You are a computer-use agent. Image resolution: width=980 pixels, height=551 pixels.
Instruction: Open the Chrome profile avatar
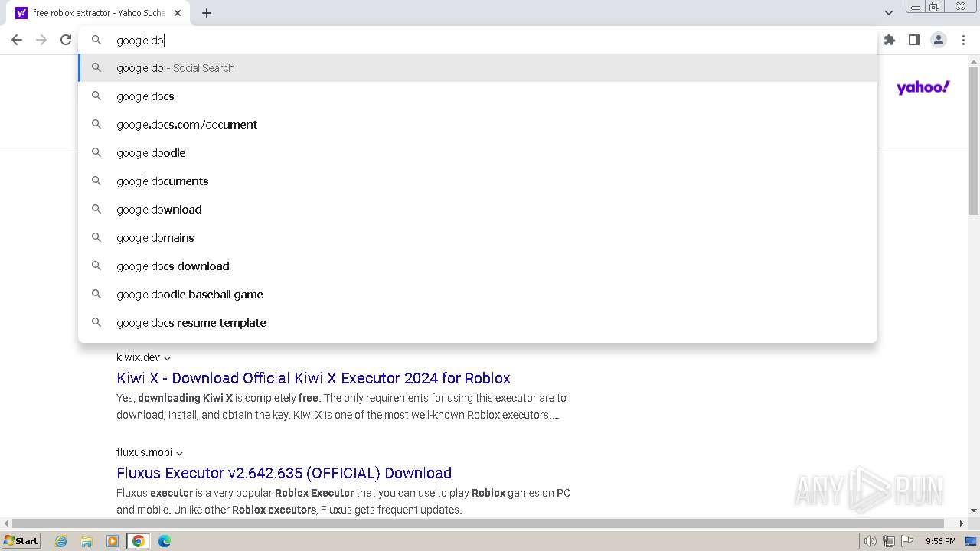939,40
